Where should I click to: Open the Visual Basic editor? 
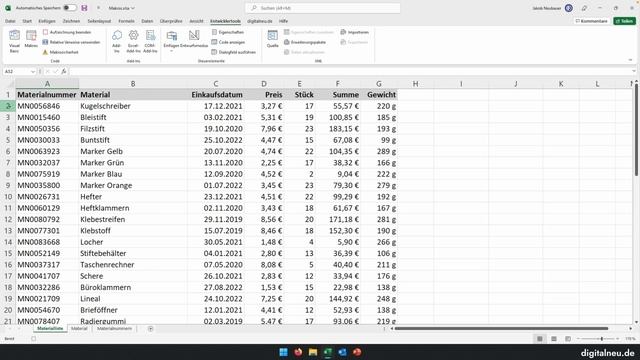tap(14, 41)
